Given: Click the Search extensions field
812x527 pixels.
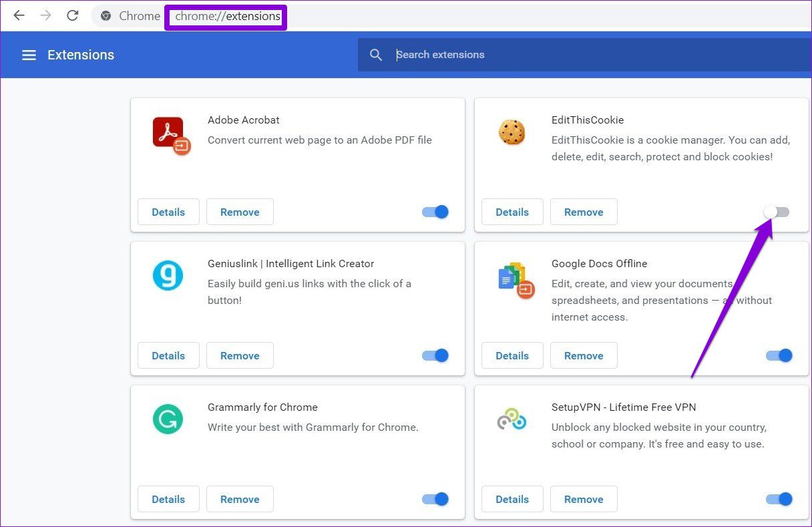Looking at the screenshot, I should tap(585, 55).
